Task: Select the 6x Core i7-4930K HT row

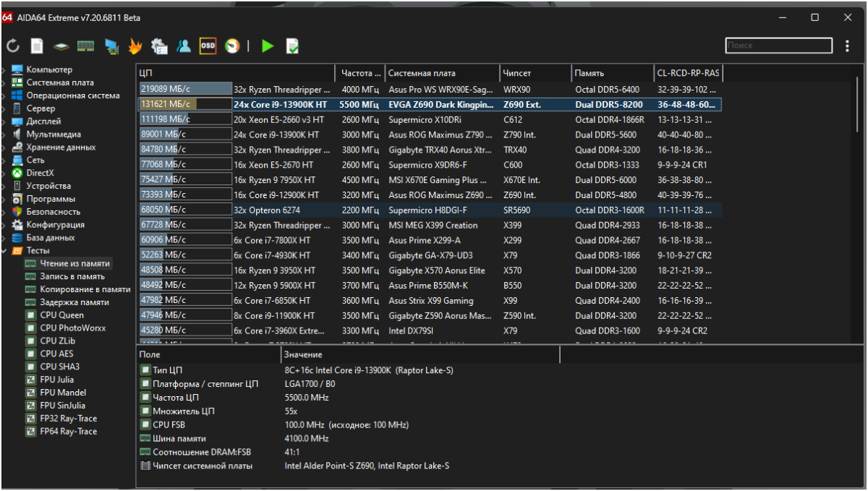Action: pyautogui.click(x=430, y=255)
